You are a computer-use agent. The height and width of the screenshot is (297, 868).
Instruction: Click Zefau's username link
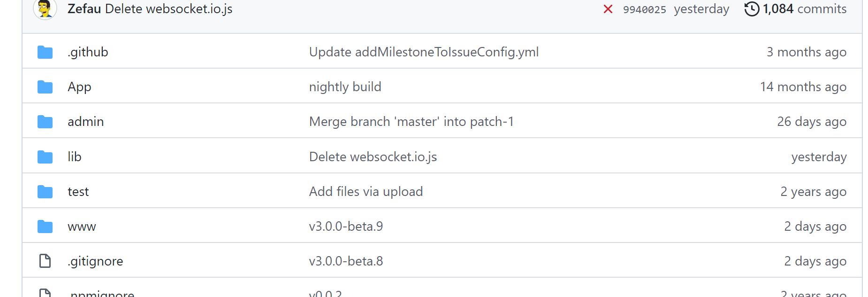click(84, 8)
